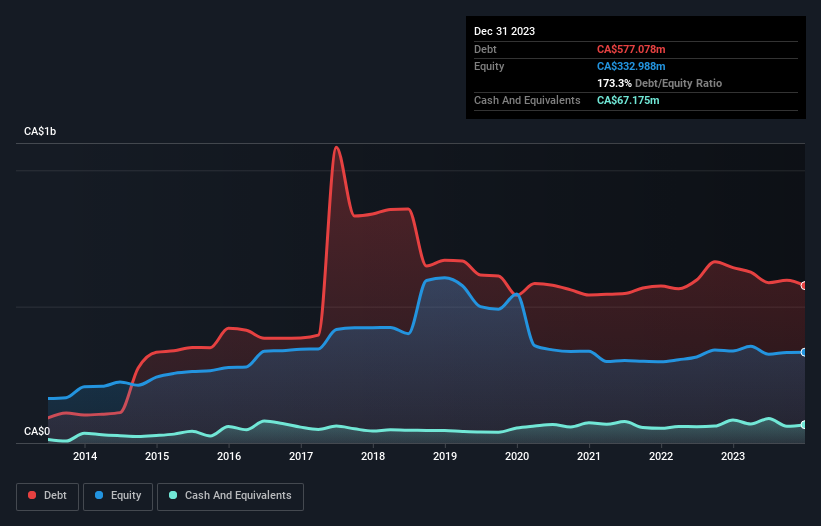Screen dimensions: 821x526
Task: Click the 2019 x-axis label
Action: (x=445, y=456)
